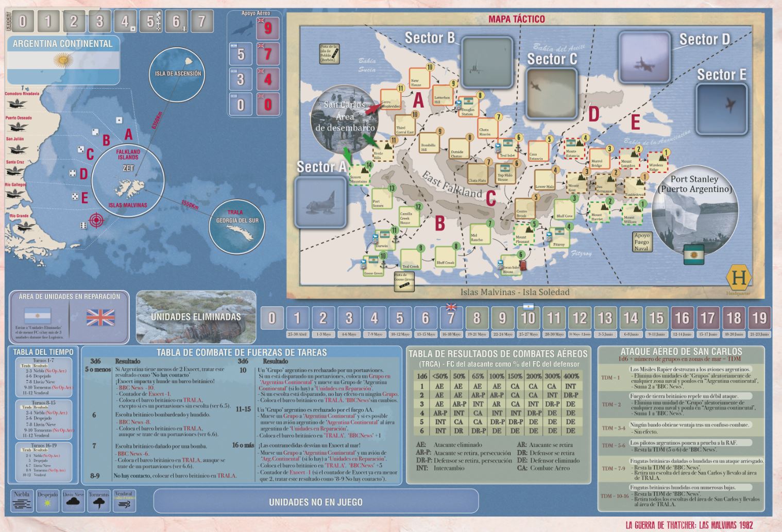Click the Niebla fog weather icon
782x532 pixels.
click(22, 501)
